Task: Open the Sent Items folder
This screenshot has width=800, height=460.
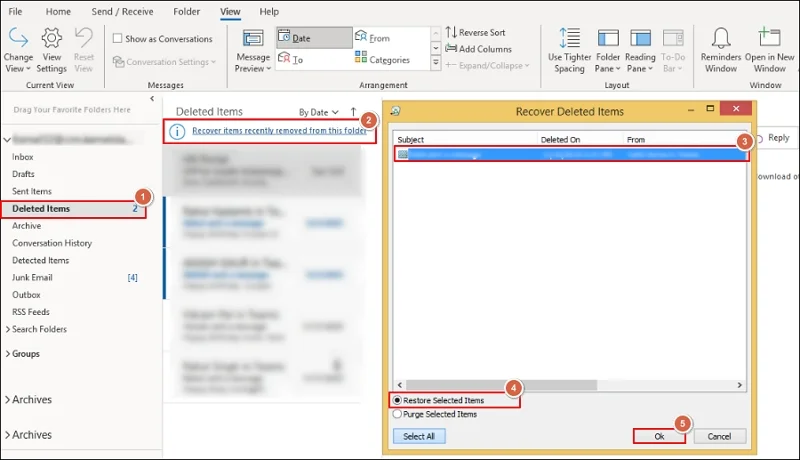Action: 32,191
